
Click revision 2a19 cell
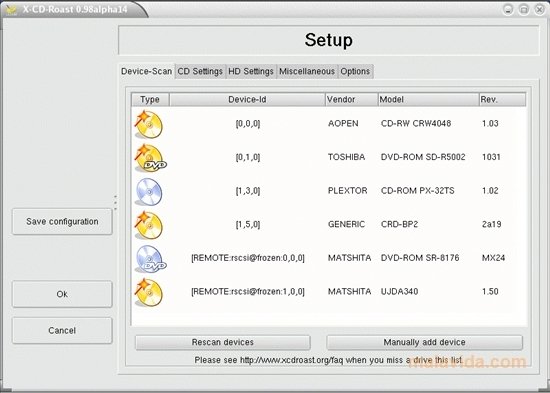tap(491, 225)
